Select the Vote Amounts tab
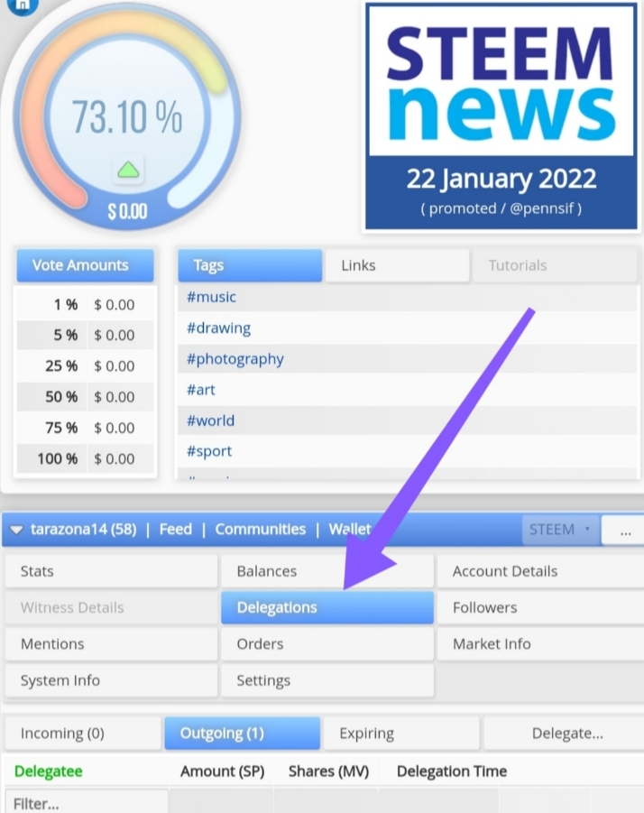This screenshot has width=644, height=813. [85, 265]
